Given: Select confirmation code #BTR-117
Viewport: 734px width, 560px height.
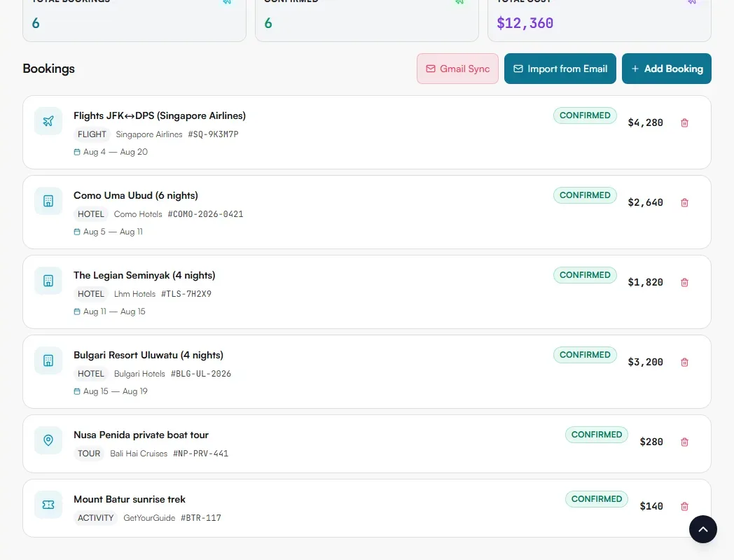Looking at the screenshot, I should [x=201, y=518].
